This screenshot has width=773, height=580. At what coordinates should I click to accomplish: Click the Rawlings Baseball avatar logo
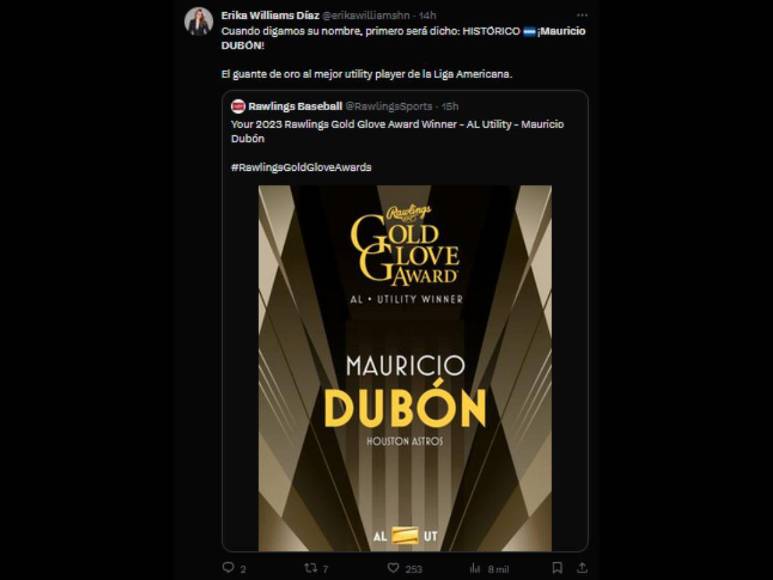[x=238, y=106]
